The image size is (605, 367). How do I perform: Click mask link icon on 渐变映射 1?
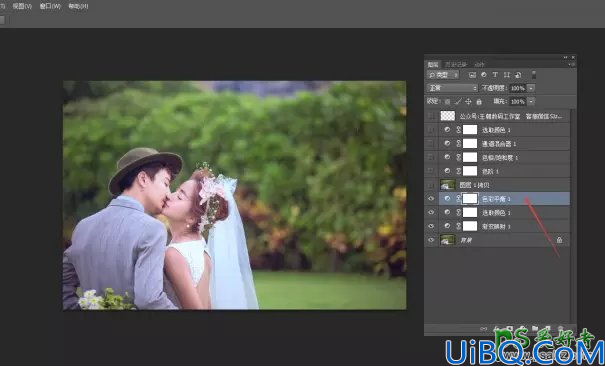coord(458,226)
